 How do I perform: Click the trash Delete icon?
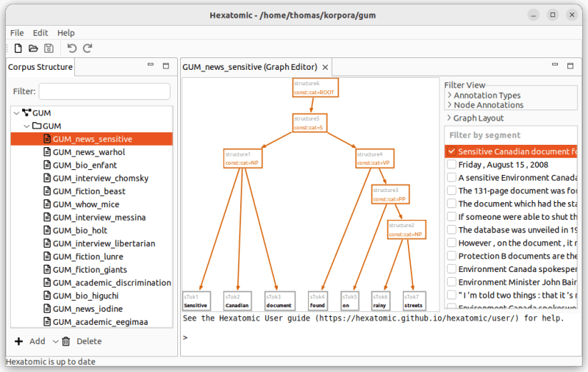click(66, 341)
